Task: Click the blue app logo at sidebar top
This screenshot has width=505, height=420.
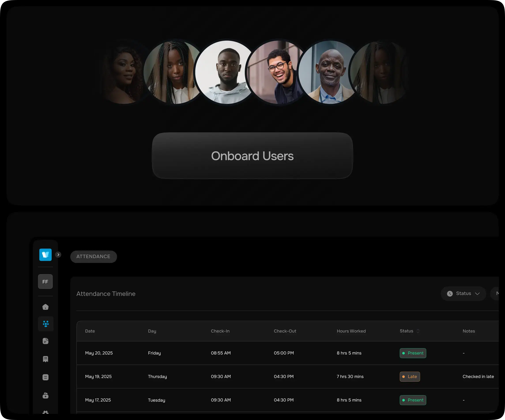Action: (45, 255)
